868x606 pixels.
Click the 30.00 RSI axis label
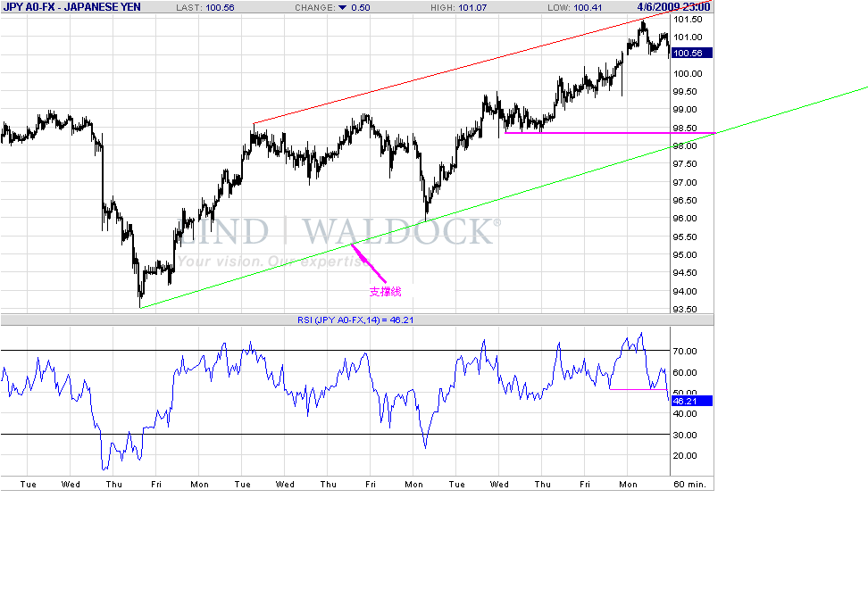click(685, 435)
